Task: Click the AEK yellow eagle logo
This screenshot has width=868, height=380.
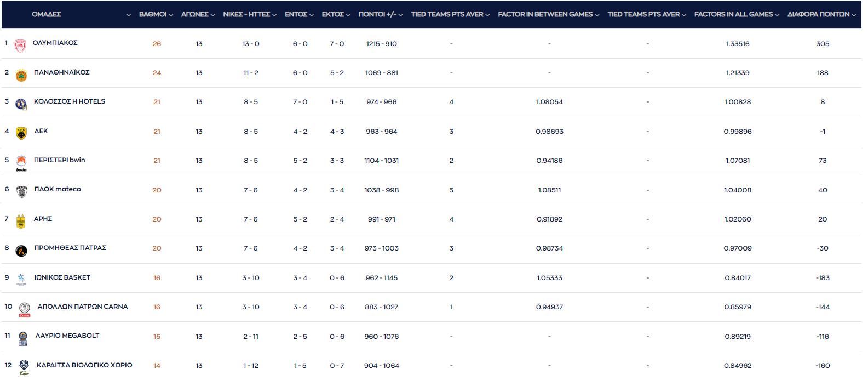Action: 21,134
